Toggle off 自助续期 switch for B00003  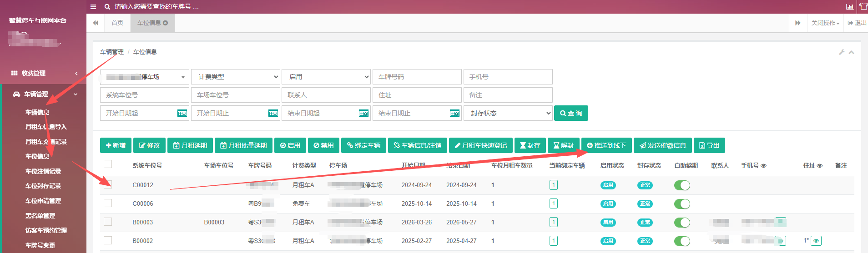(682, 223)
